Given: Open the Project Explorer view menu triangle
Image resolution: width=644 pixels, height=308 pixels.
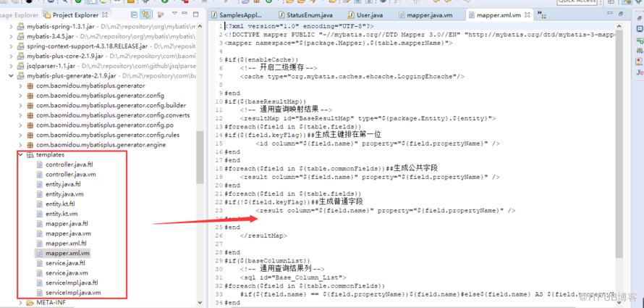Looking at the screenshot, I should coord(174,14).
